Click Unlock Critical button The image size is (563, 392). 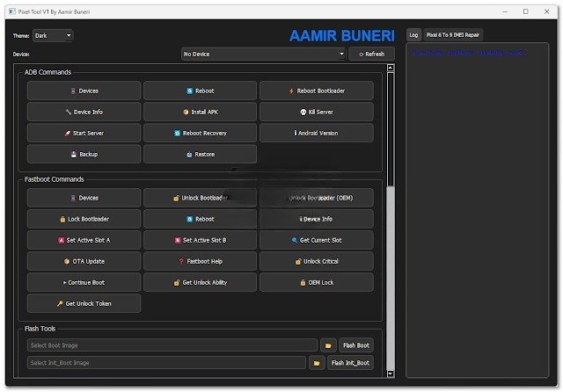tap(317, 261)
